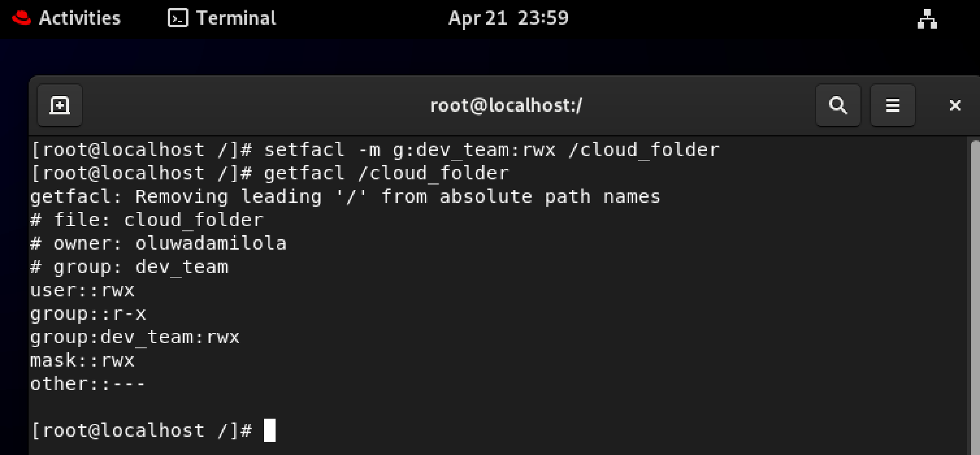Click the root@localhost:/ window title
The width and height of the screenshot is (980, 455).
pos(506,106)
